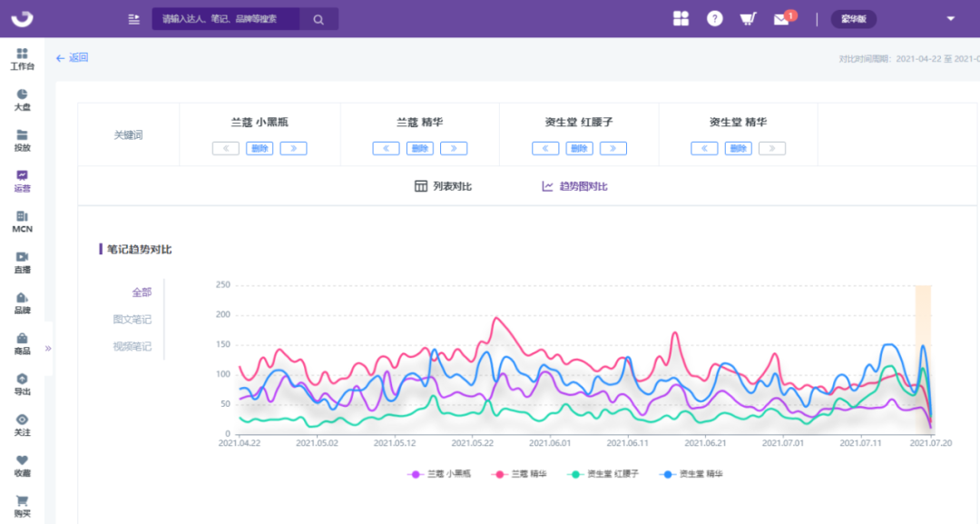Screen dimensions: 980x524
Task: Click the shopping cart icon in top bar
Action: (x=748, y=17)
